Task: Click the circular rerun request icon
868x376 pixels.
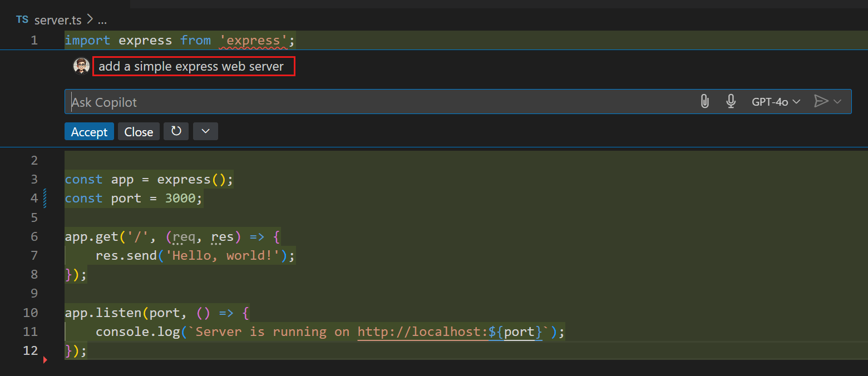Action: (x=176, y=131)
